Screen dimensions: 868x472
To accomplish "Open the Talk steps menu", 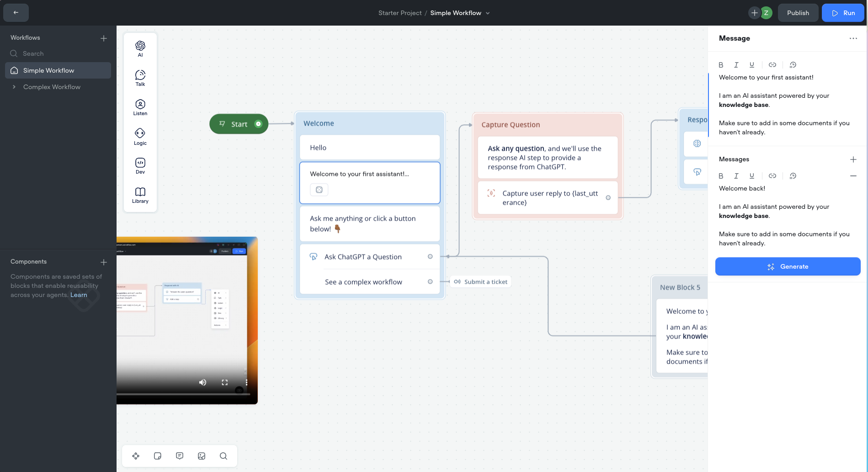I will pos(140,77).
